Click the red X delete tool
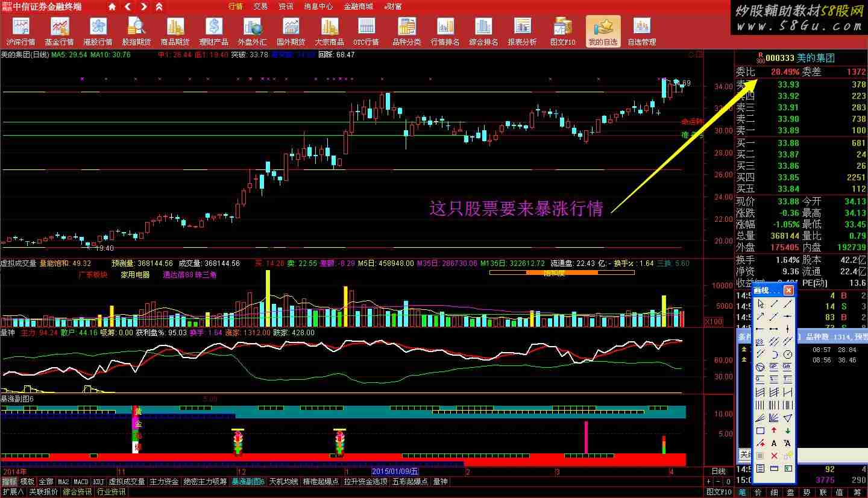This screenshot has width=868, height=498. (774, 456)
